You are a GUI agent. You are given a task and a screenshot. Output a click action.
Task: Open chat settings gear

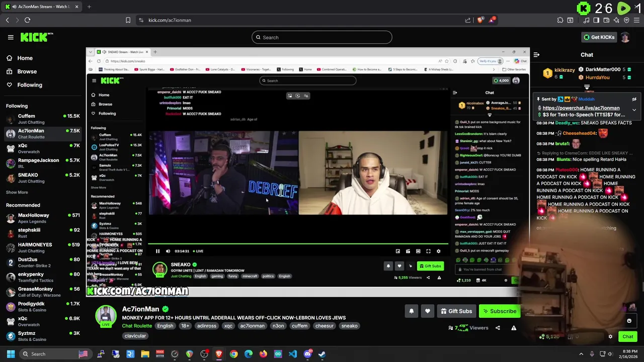point(610,337)
